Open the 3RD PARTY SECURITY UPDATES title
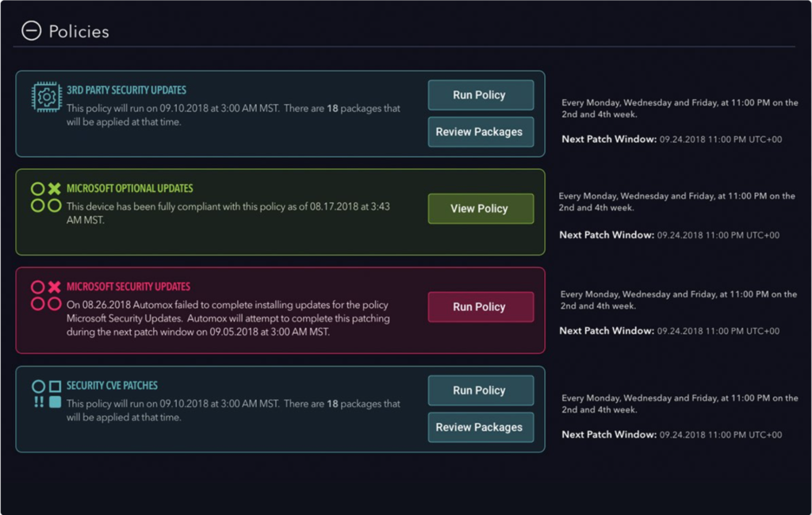 pyautogui.click(x=127, y=90)
